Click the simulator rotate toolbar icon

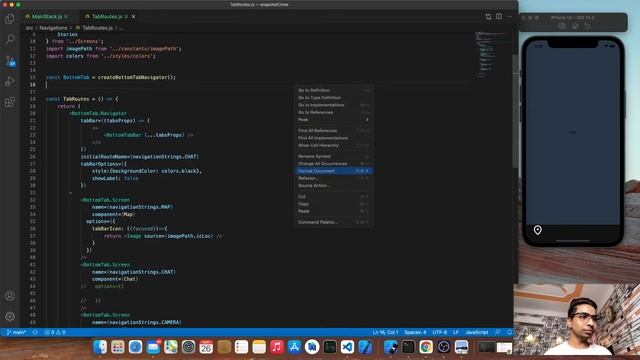[587, 26]
